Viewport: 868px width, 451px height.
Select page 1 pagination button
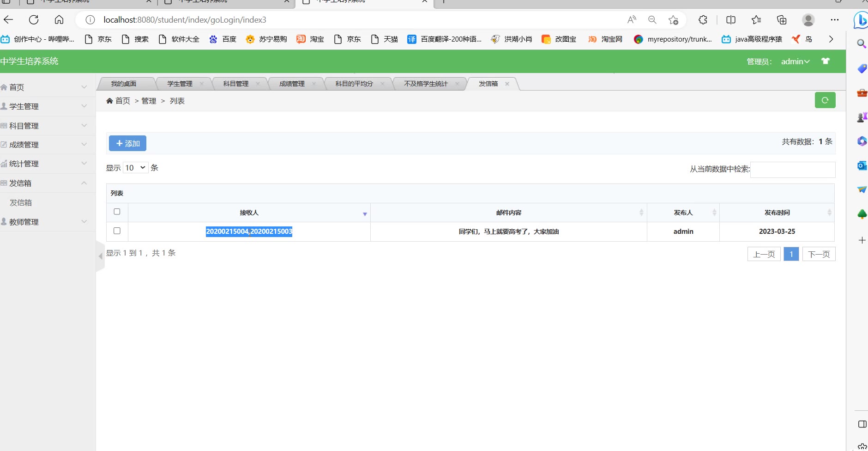pos(791,254)
